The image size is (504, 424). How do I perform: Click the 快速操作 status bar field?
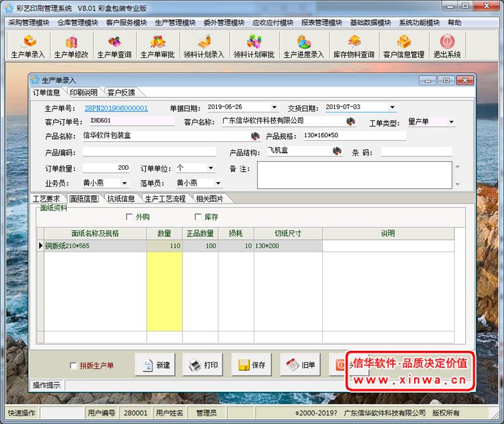[61, 413]
